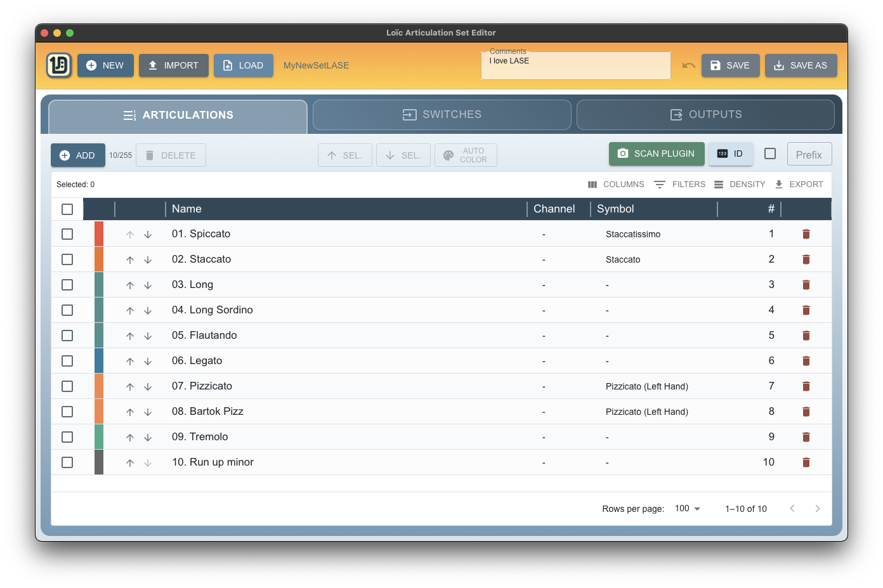Export the articulation table
The image size is (883, 588).
[799, 185]
